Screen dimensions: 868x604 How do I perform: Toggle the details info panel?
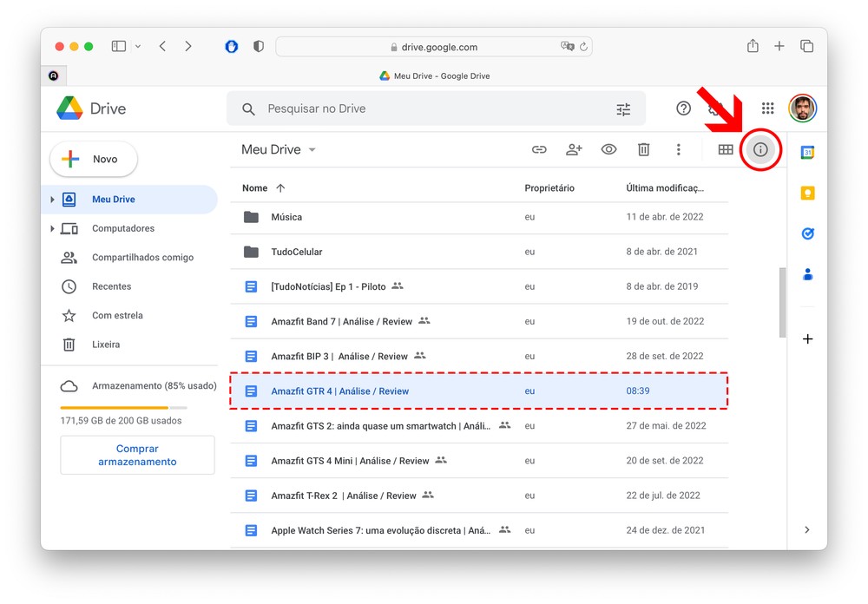[760, 149]
